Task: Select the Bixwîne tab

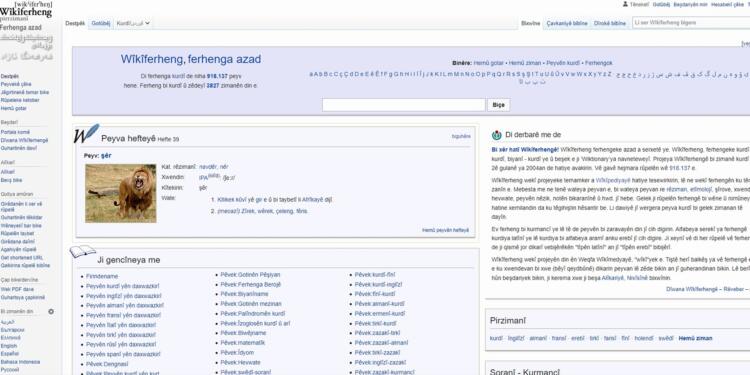Action: [x=530, y=23]
